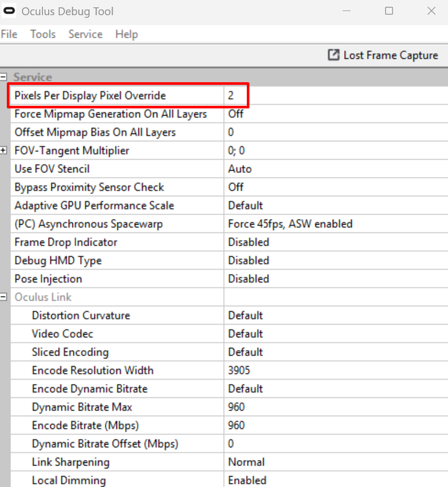Select the Use FOV Stencil label
448x487 pixels.
[52, 169]
